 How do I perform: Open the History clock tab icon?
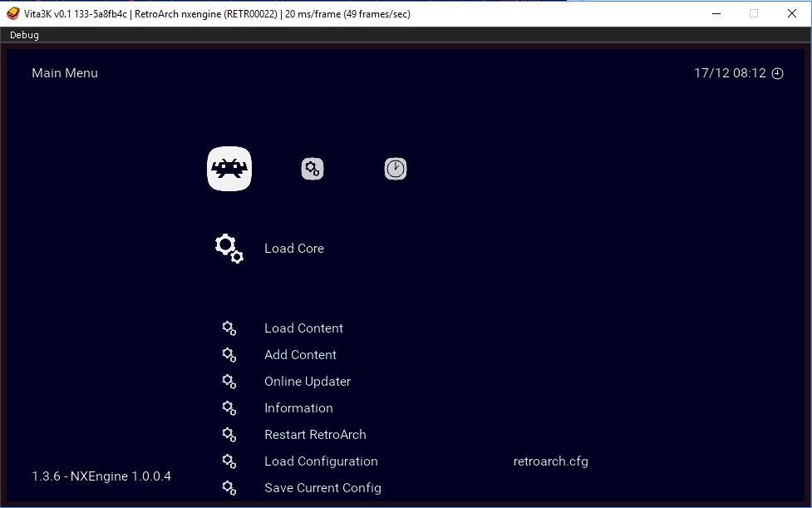[x=395, y=169]
